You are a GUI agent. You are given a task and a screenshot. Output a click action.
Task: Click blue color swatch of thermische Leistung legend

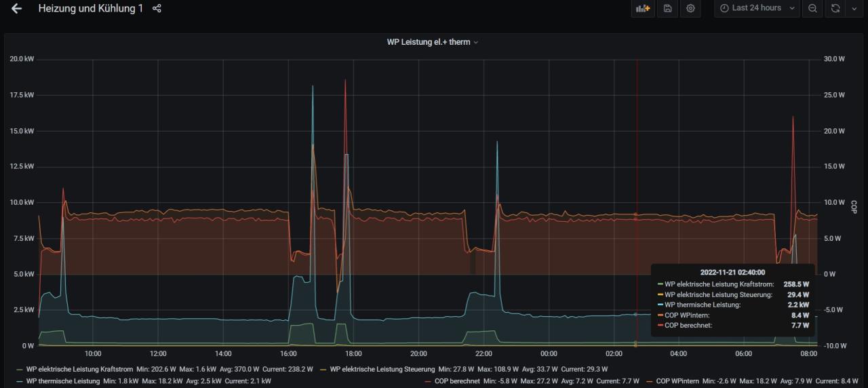(20, 382)
